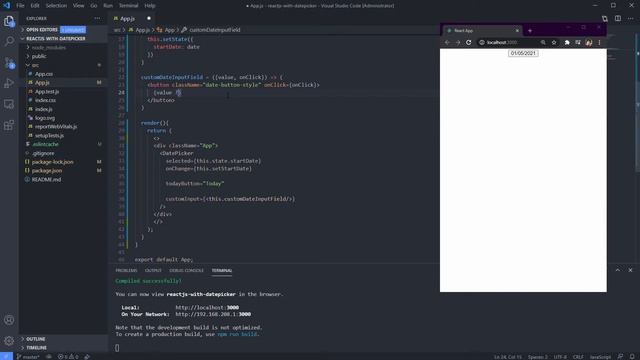The image size is (640, 360).
Task: Bookmark the page with star icon
Action: click(554, 42)
